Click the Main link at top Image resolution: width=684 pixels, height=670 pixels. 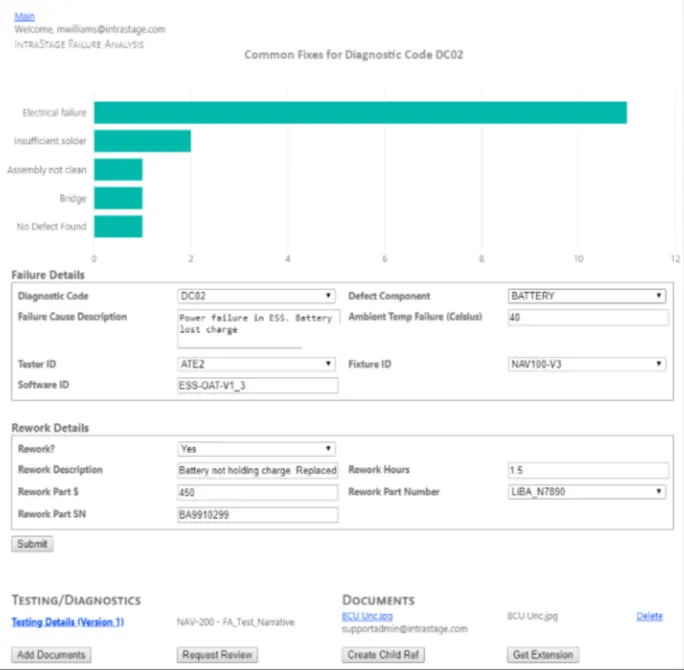tap(24, 17)
